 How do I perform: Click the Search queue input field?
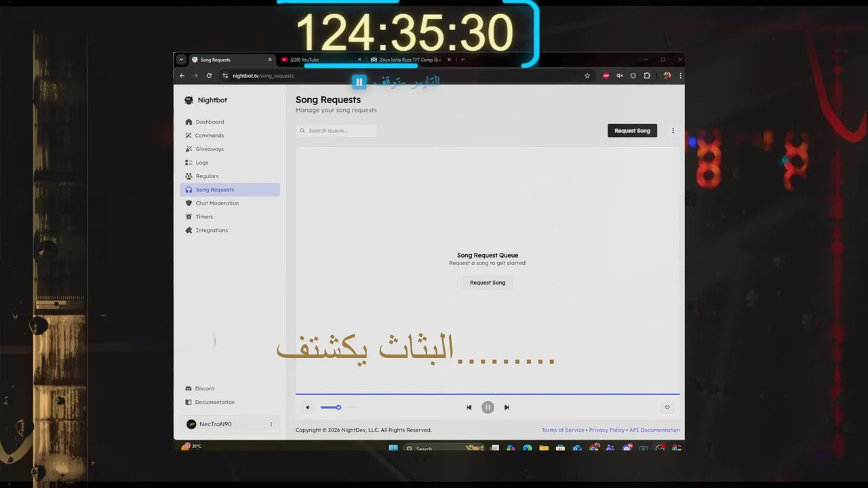coord(336,131)
